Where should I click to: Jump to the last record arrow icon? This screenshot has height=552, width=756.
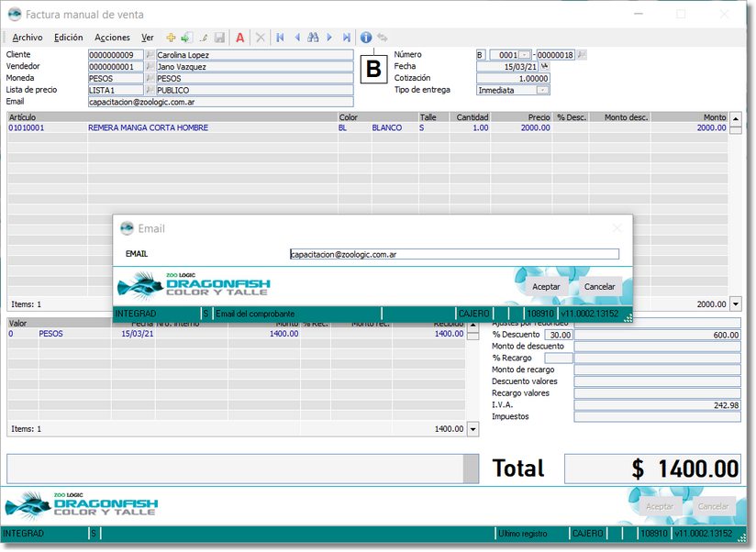(346, 38)
